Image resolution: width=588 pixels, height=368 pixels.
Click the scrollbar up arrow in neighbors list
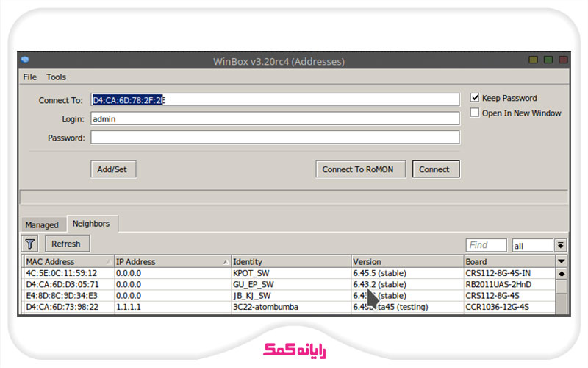point(561,273)
